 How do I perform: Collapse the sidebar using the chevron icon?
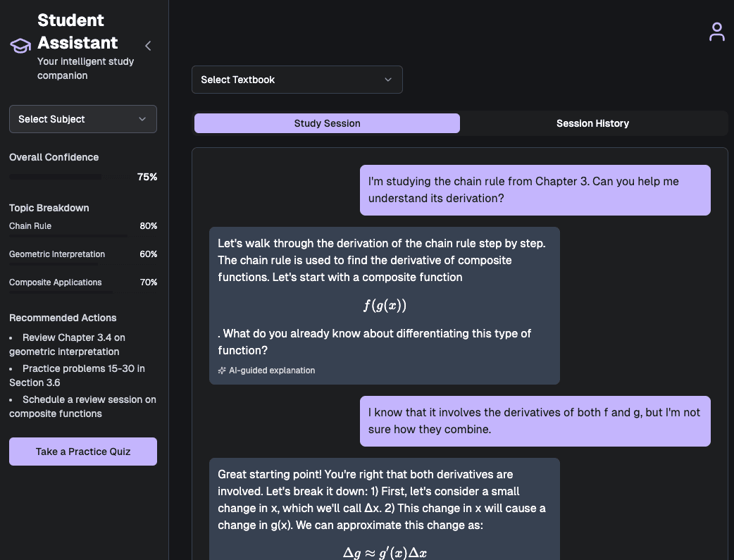[x=148, y=45]
